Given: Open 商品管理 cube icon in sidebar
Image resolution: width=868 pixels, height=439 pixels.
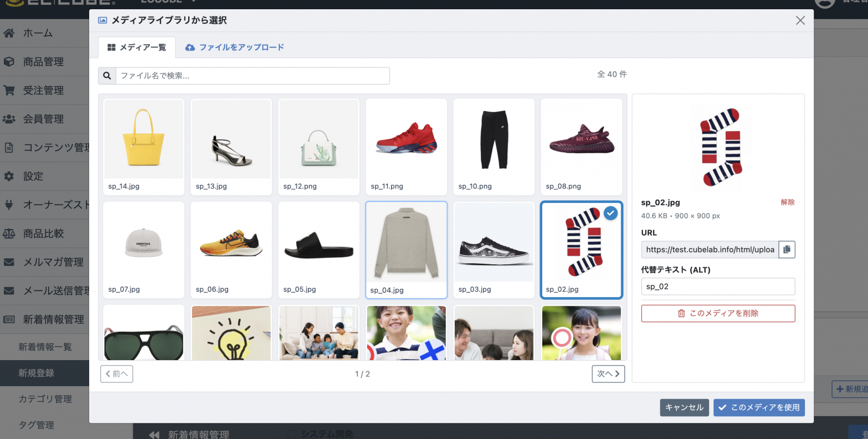Looking at the screenshot, I should click(9, 61).
